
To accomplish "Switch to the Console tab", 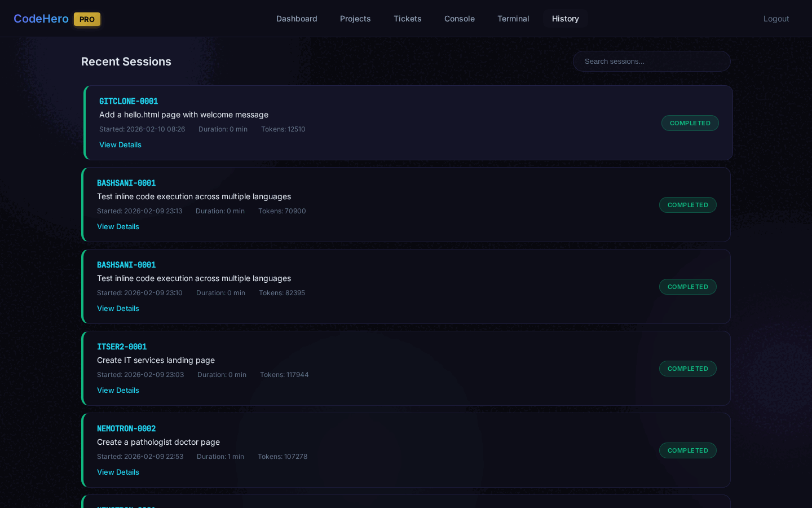I will pyautogui.click(x=459, y=19).
